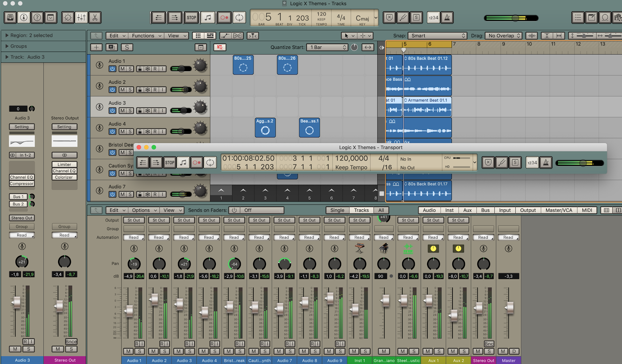The height and width of the screenshot is (364, 622).
Task: Open the Library button in the main toolbar
Action: pos(10,18)
